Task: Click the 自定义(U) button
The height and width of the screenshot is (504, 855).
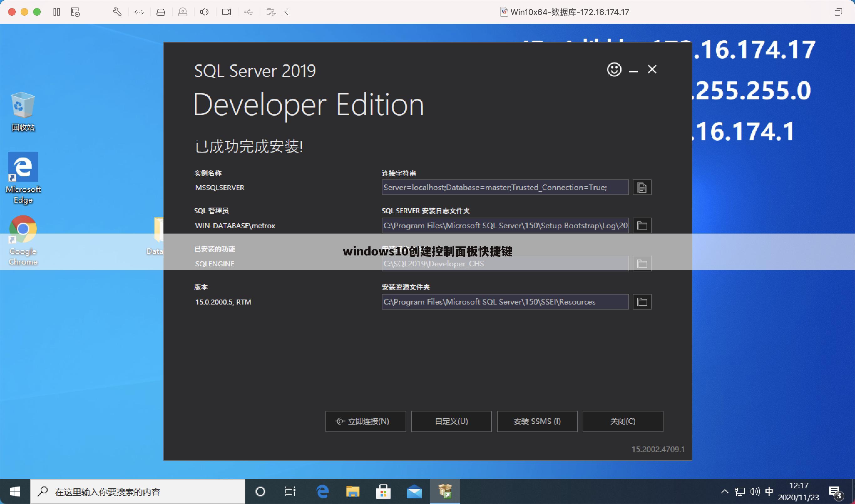Action: (451, 421)
